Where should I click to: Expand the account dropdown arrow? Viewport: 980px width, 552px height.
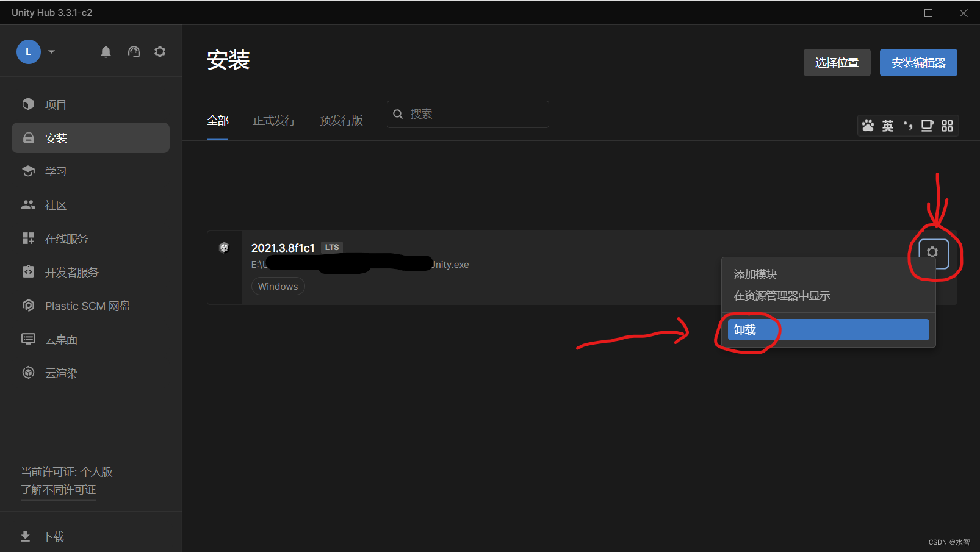(x=52, y=52)
